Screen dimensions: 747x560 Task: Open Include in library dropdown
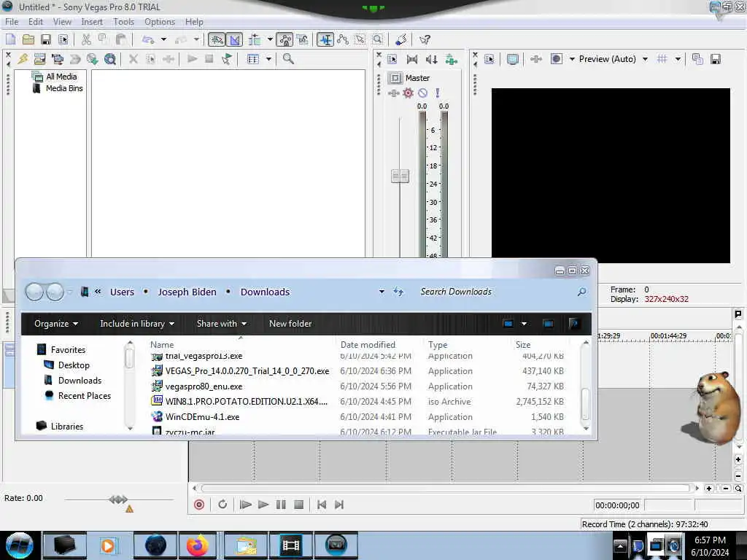[x=137, y=324]
